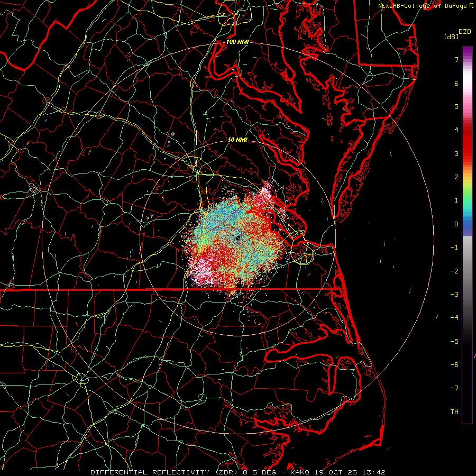
Task: Click the 0 dB tick label on scale
Action: point(456,224)
